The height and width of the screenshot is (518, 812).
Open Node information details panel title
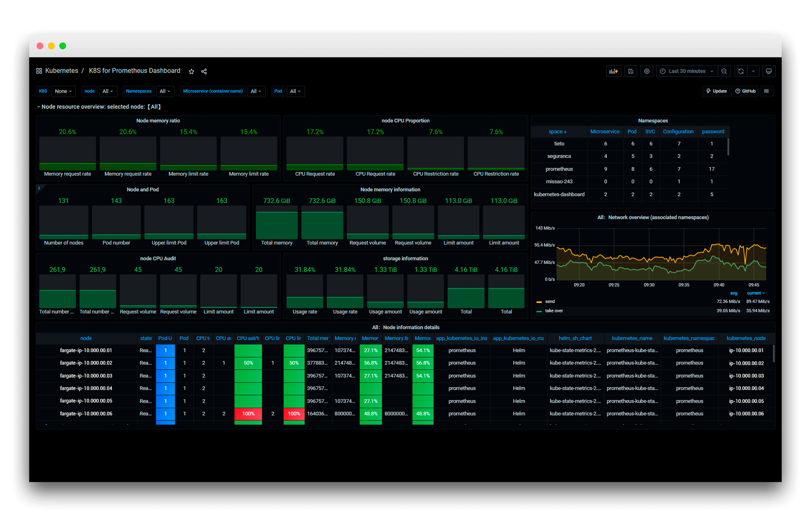405,327
